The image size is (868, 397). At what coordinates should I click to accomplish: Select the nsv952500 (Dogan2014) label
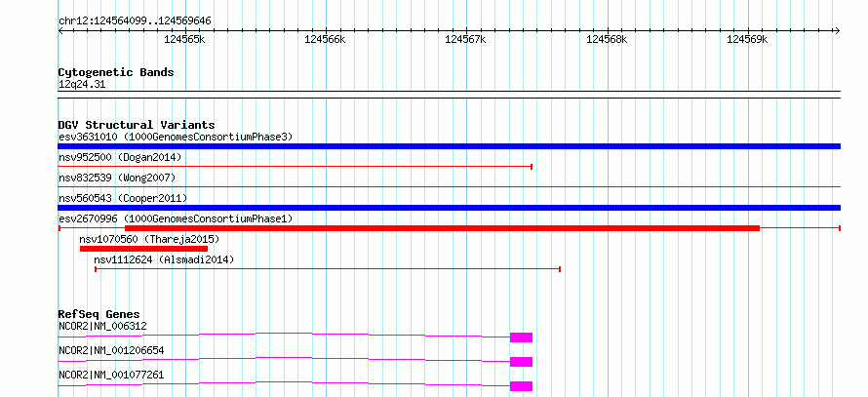point(120,157)
